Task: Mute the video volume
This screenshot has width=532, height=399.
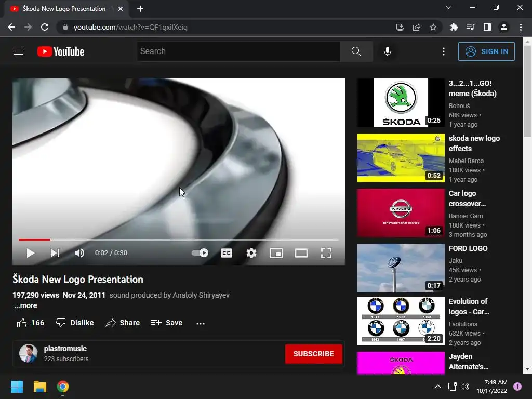Action: click(79, 253)
